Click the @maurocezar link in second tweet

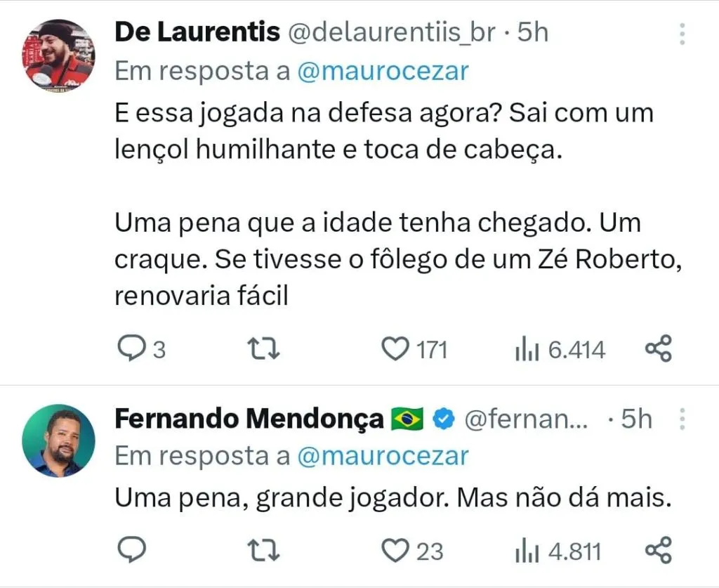point(383,456)
